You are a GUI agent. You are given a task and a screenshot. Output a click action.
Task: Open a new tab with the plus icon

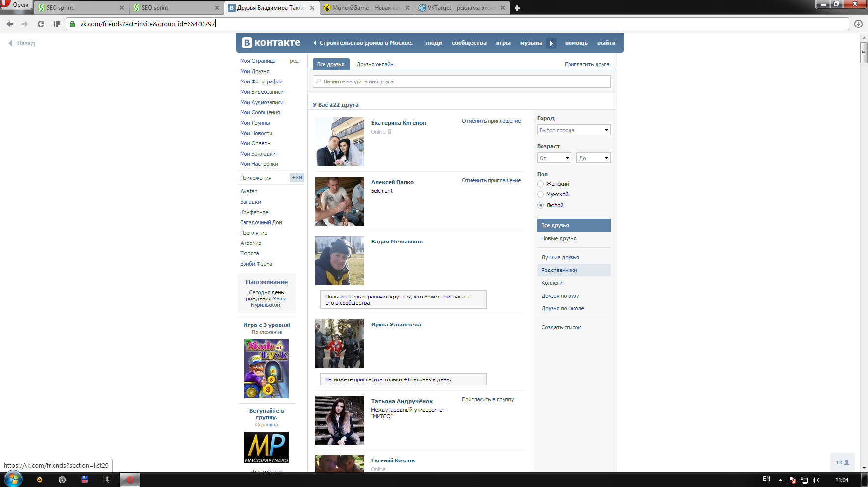point(517,8)
